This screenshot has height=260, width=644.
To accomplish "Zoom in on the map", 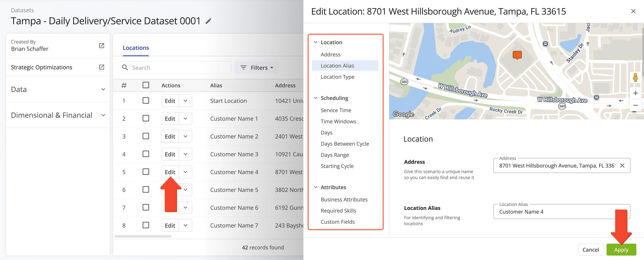I will [x=635, y=93].
